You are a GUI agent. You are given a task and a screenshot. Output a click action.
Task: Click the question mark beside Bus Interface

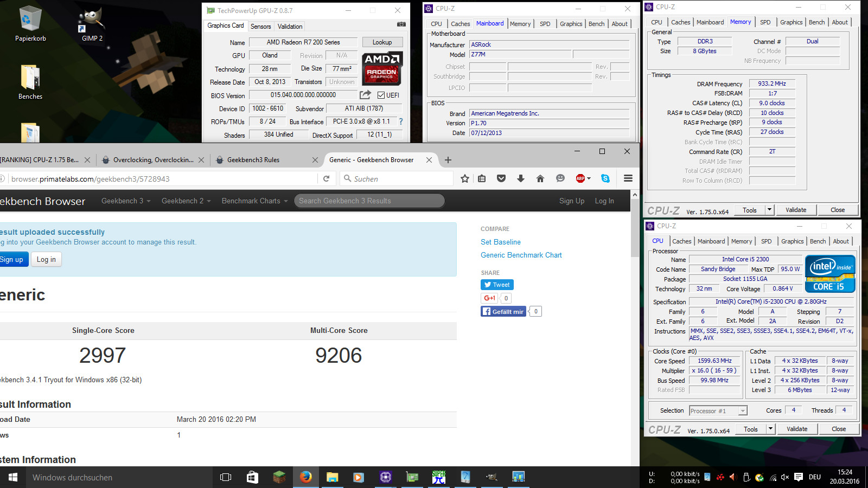401,121
